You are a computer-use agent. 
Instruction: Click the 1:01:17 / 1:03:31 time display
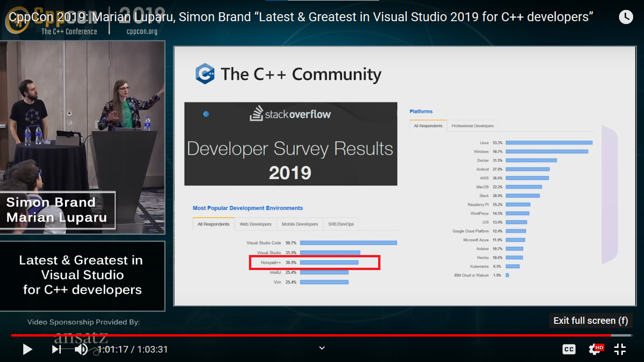[x=132, y=349]
